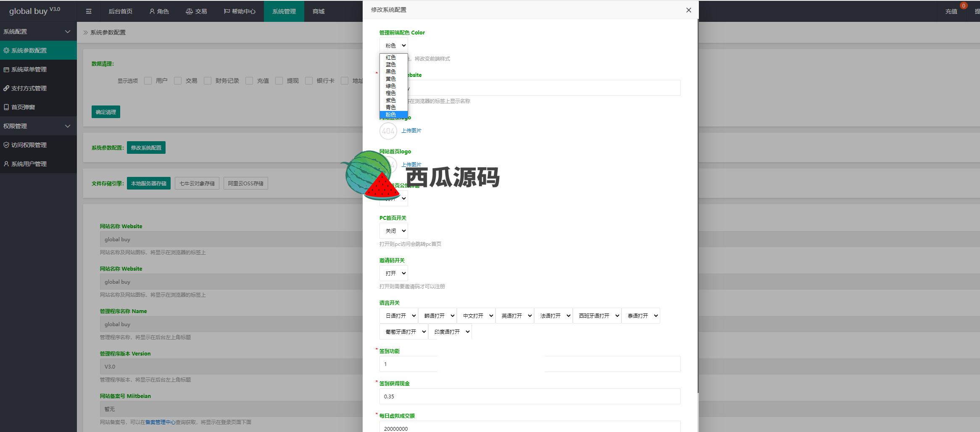Open the 商城 nav tab
This screenshot has height=432, width=980.
(x=319, y=11)
